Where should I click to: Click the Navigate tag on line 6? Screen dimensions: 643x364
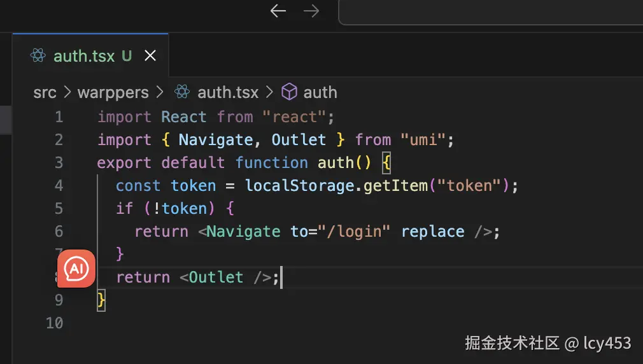(243, 232)
